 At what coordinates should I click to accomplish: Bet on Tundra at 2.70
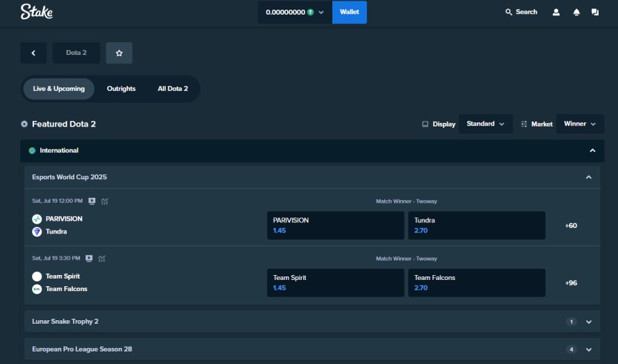click(x=476, y=225)
